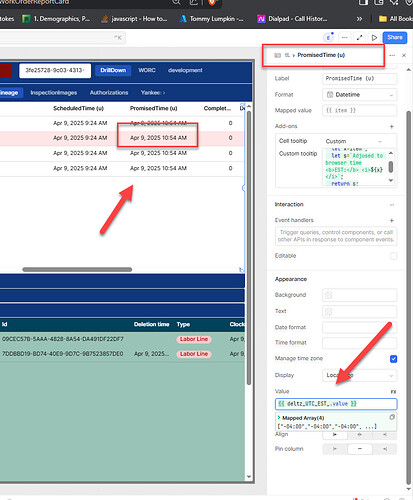This screenshot has height=500, width=413.
Task: Open the expand fullscreen arrows icon
Action: (359, 38)
